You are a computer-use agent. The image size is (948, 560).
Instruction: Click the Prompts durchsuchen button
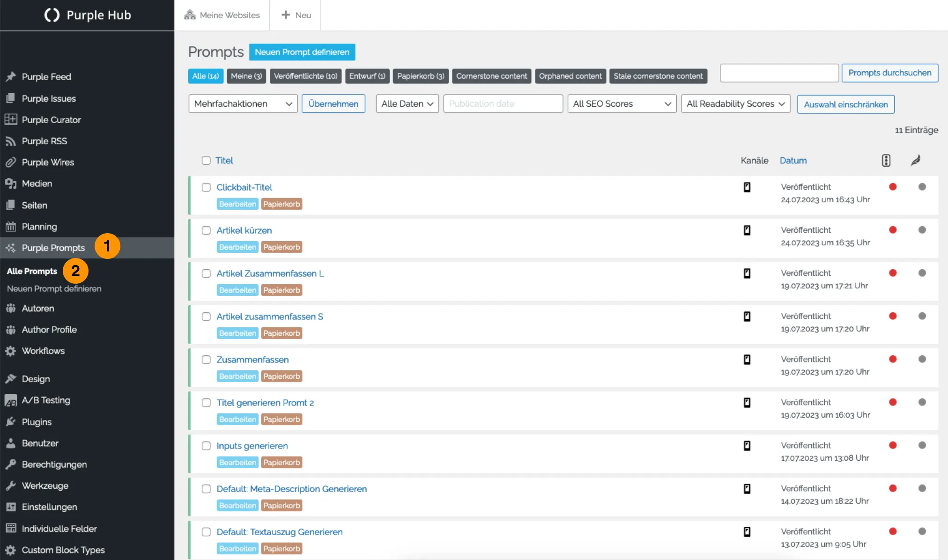coord(890,73)
